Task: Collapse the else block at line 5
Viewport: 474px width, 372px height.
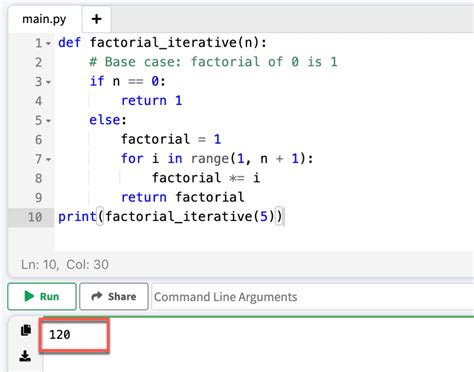Action: tap(49, 121)
